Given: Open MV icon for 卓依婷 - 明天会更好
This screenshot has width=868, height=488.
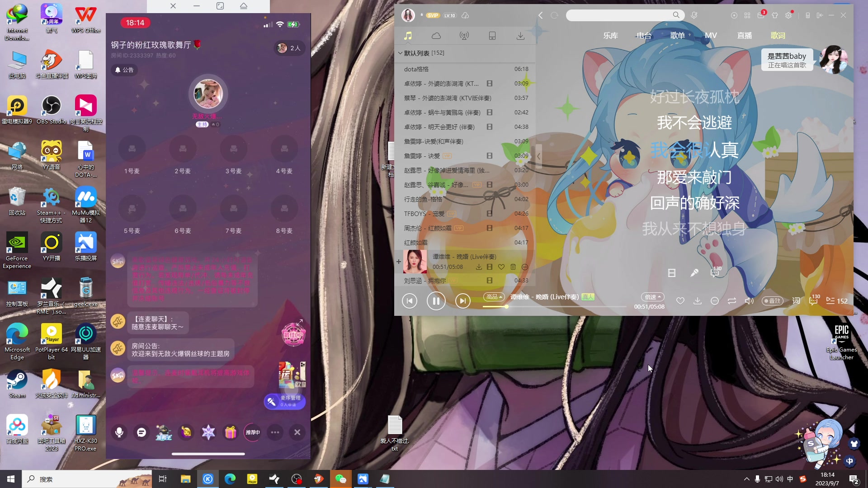Looking at the screenshot, I should [x=490, y=127].
